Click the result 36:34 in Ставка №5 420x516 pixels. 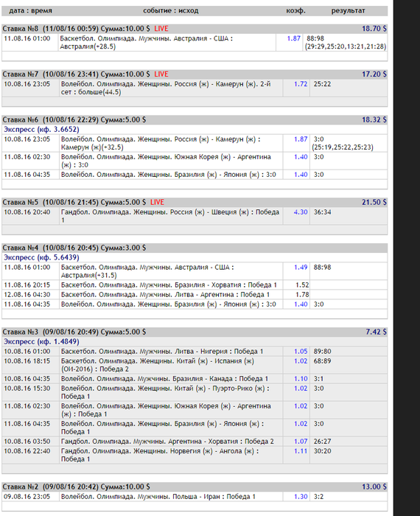point(322,212)
